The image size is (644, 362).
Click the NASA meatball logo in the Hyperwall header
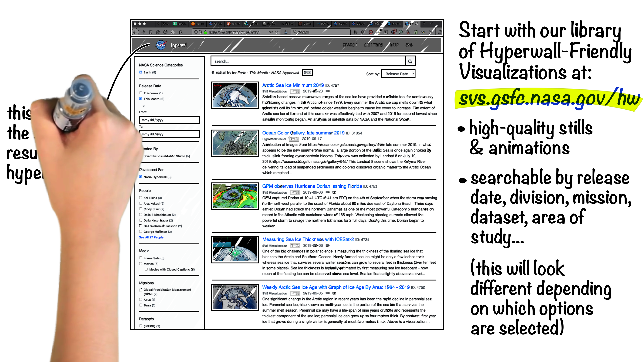pyautogui.click(x=161, y=45)
